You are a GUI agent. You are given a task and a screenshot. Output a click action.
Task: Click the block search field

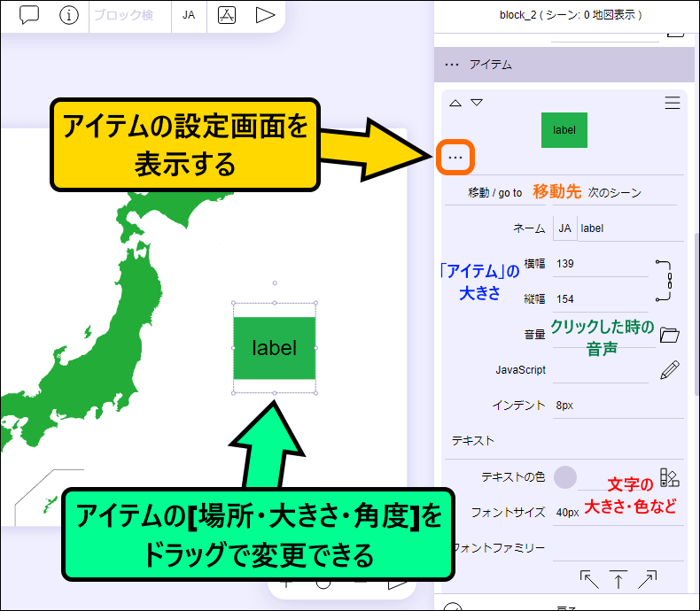124,15
